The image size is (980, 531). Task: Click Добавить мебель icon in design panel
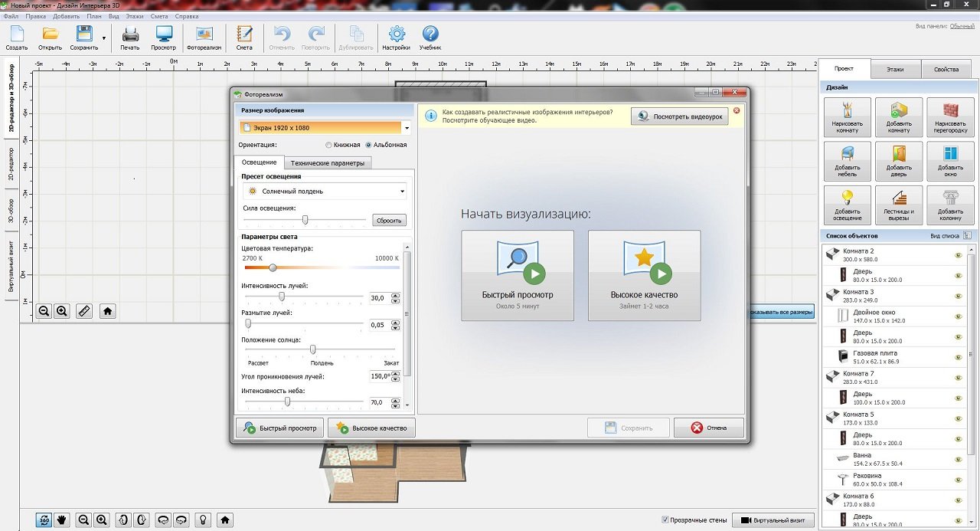point(847,160)
